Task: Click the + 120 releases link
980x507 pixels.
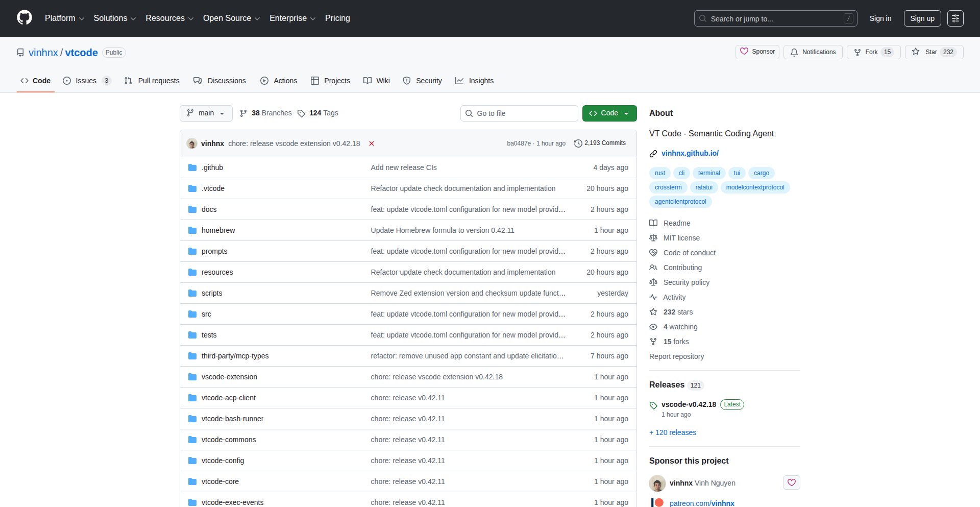Action: point(672,432)
